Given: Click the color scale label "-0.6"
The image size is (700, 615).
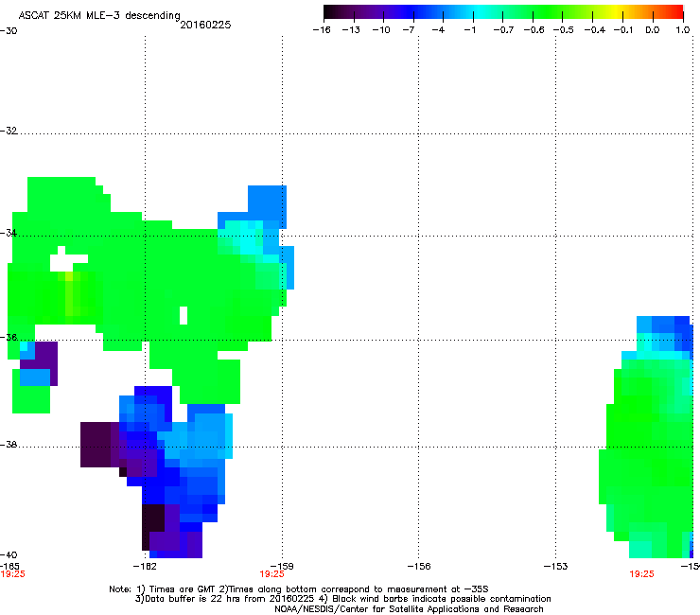Looking at the screenshot, I should coord(534,30).
